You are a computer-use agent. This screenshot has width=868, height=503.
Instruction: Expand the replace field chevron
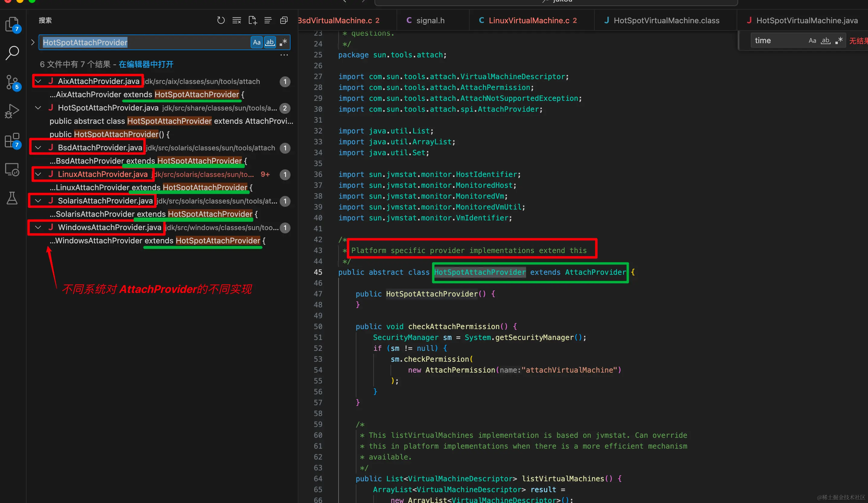pos(33,42)
